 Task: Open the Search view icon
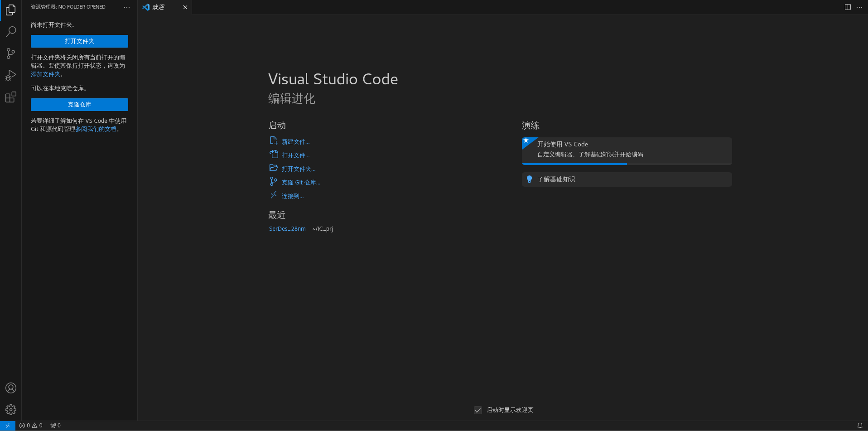tap(11, 32)
